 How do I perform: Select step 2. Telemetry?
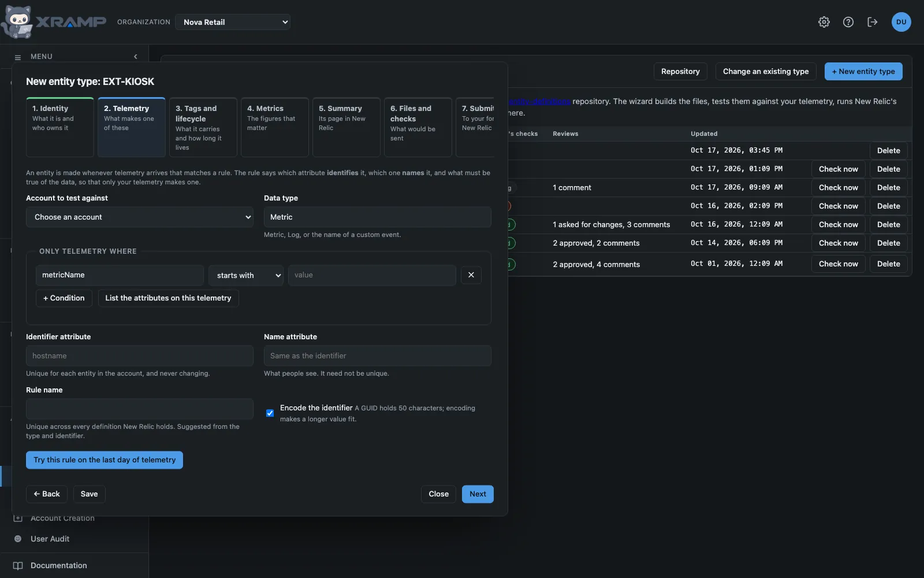tap(132, 127)
